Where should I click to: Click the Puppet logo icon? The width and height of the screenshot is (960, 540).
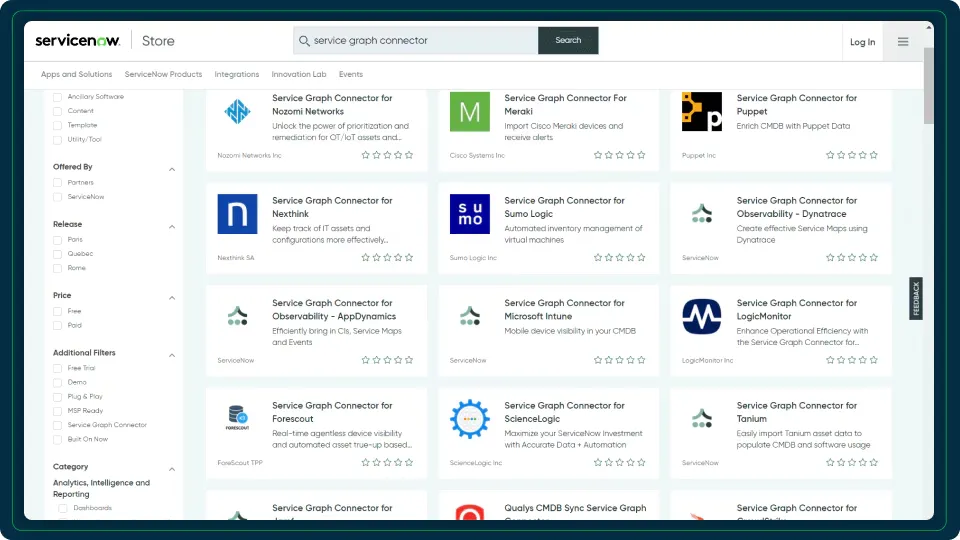(x=702, y=111)
